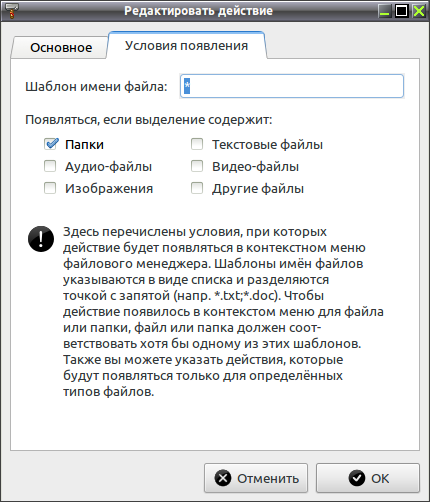This screenshot has height=502, width=430.
Task: Click the Редактировать действие title bar text
Action: [199, 11]
